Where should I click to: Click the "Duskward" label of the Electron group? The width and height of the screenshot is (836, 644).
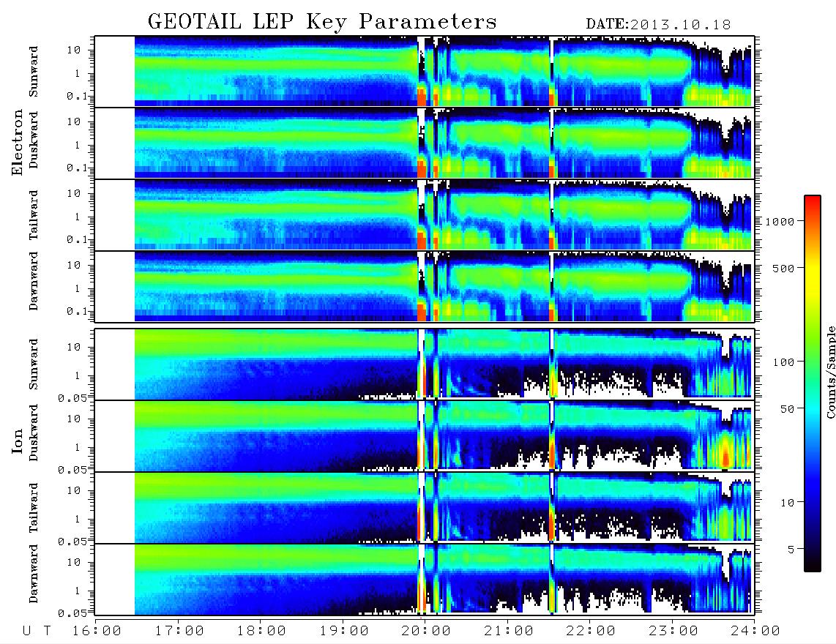click(x=34, y=141)
